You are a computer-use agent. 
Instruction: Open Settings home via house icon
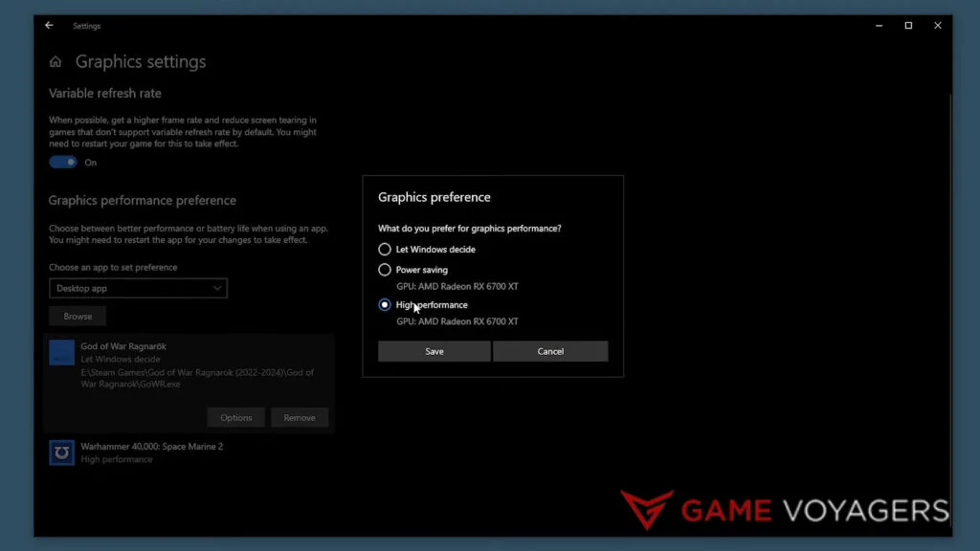[56, 62]
